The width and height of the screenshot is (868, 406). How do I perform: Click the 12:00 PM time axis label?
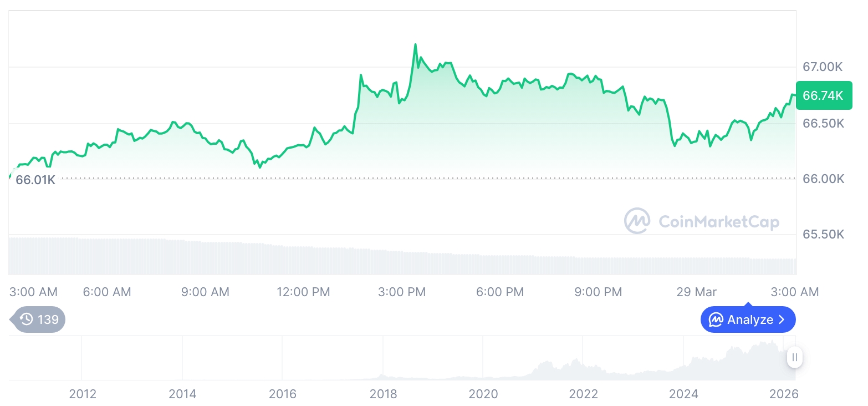pos(303,292)
